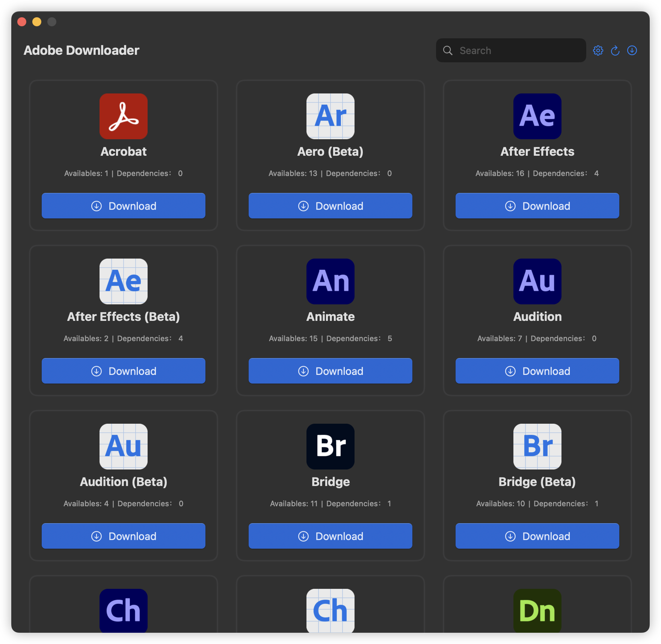Click the 'Audition (Beta)' product name

click(124, 482)
